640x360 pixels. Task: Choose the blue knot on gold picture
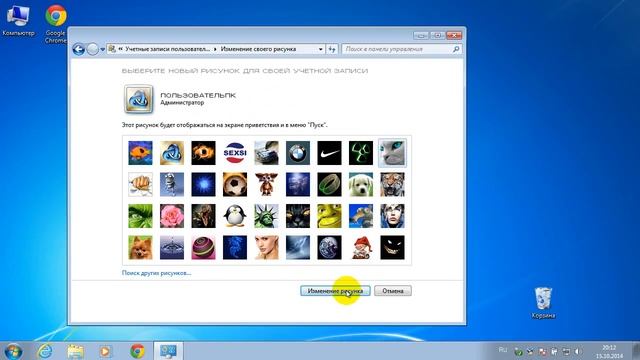click(172, 153)
